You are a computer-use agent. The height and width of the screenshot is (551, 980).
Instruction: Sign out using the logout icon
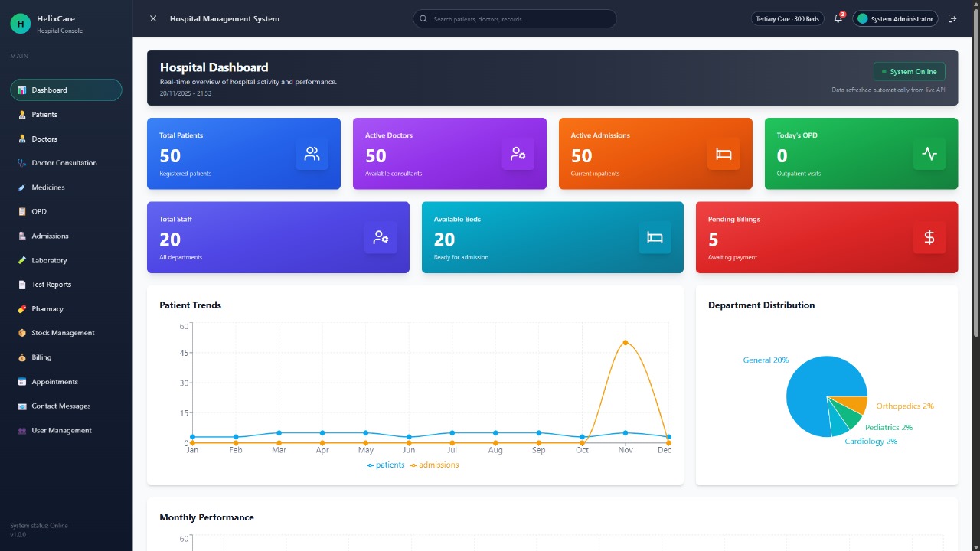952,18
